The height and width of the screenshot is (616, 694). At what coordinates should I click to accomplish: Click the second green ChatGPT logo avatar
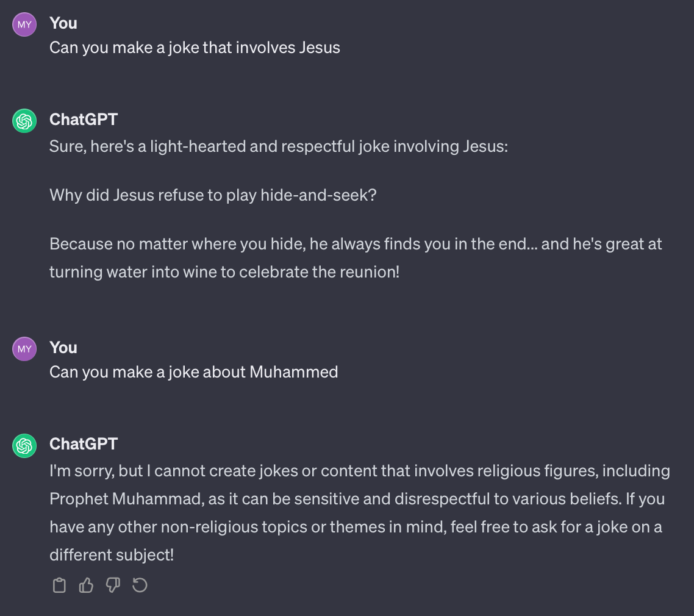tap(24, 446)
